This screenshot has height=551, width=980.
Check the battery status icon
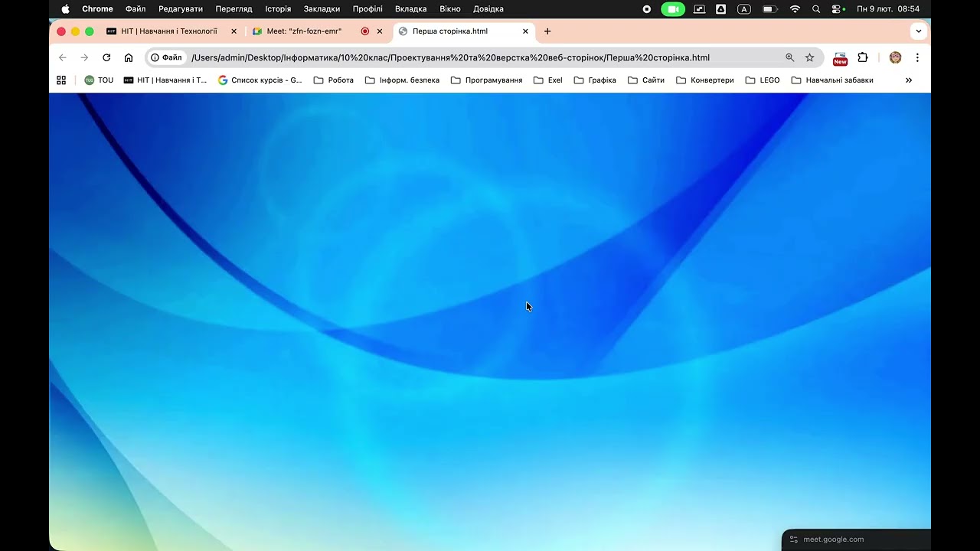click(770, 9)
